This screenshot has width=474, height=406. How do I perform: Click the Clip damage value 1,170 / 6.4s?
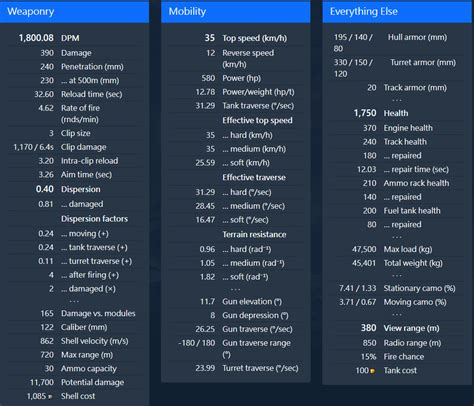tap(33, 147)
